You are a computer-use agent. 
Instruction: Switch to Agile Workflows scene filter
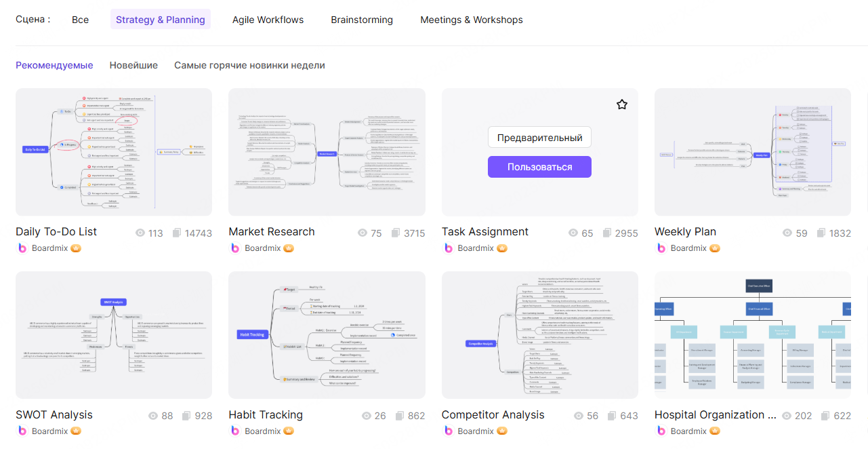click(x=268, y=20)
